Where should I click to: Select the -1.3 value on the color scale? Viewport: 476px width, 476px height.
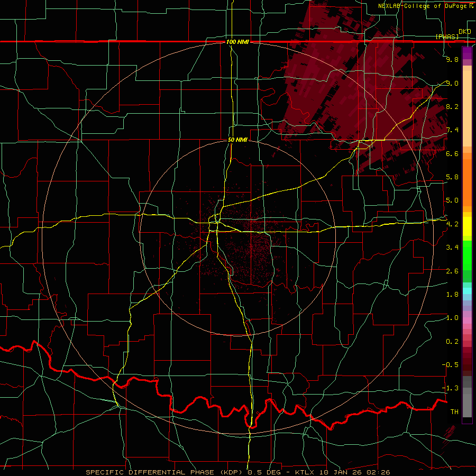[450, 388]
